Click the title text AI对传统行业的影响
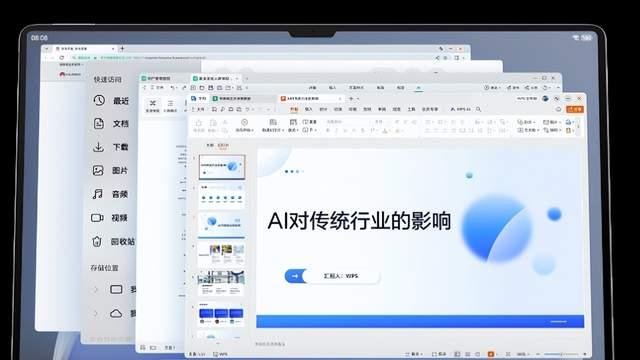Viewport: 640px width, 360px height. point(359,221)
